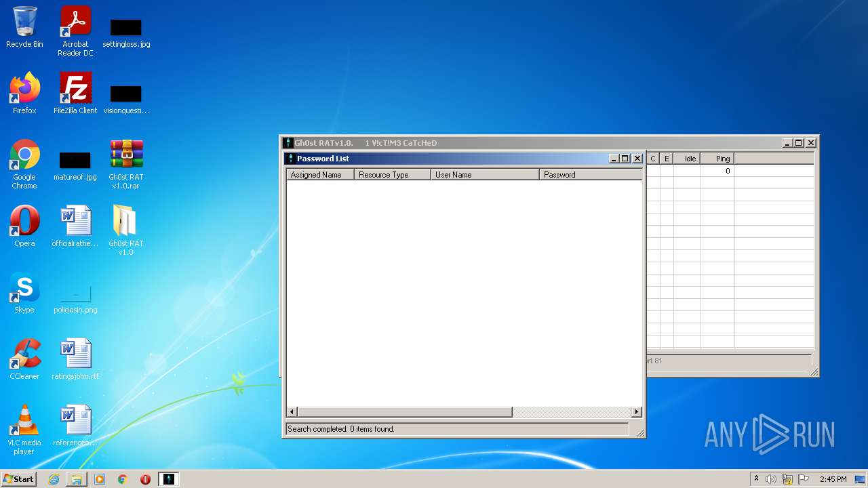Click the 2:45 PM taskbar clock
The width and height of the screenshot is (868, 488).
pos(833,479)
